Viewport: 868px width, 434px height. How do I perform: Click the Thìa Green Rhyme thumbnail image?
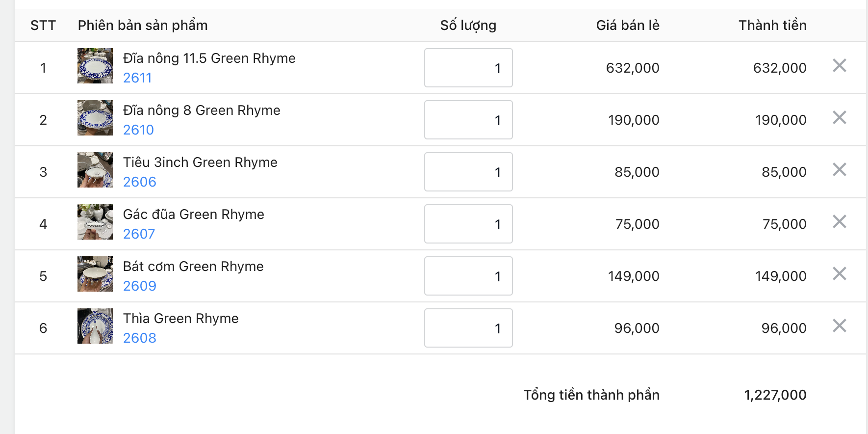pyautogui.click(x=95, y=326)
